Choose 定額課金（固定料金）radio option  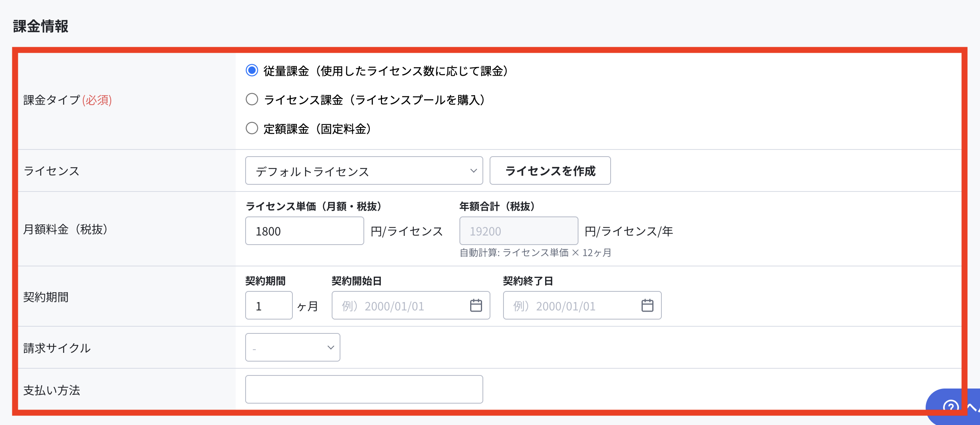pos(252,128)
